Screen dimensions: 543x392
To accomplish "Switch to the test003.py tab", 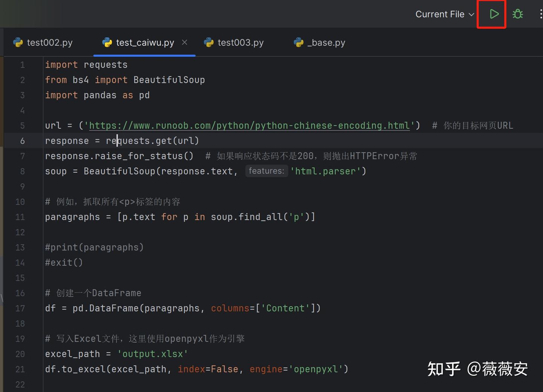I will coord(240,43).
